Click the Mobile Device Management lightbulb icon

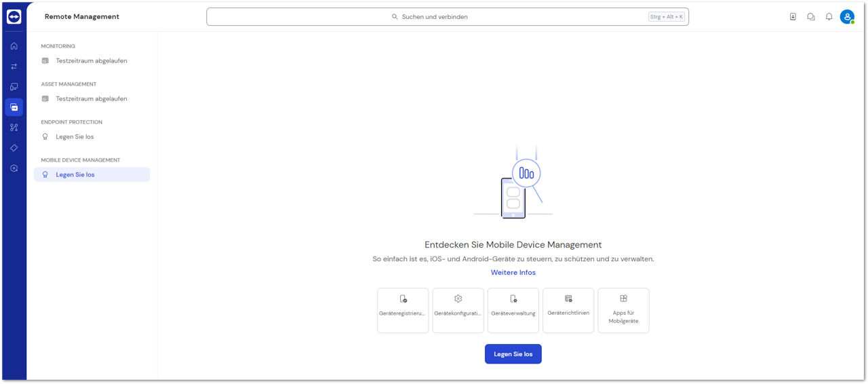(x=45, y=175)
